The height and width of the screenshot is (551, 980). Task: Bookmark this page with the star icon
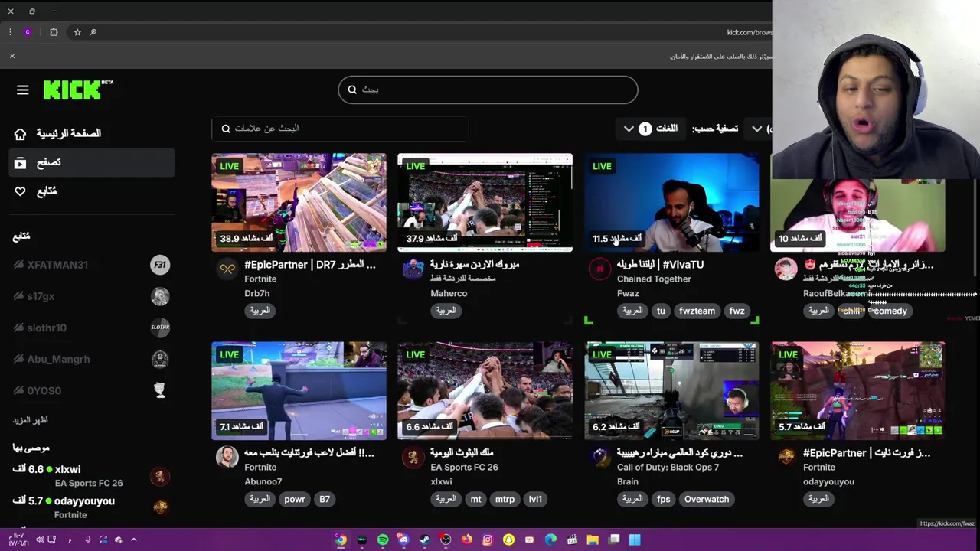tap(77, 32)
